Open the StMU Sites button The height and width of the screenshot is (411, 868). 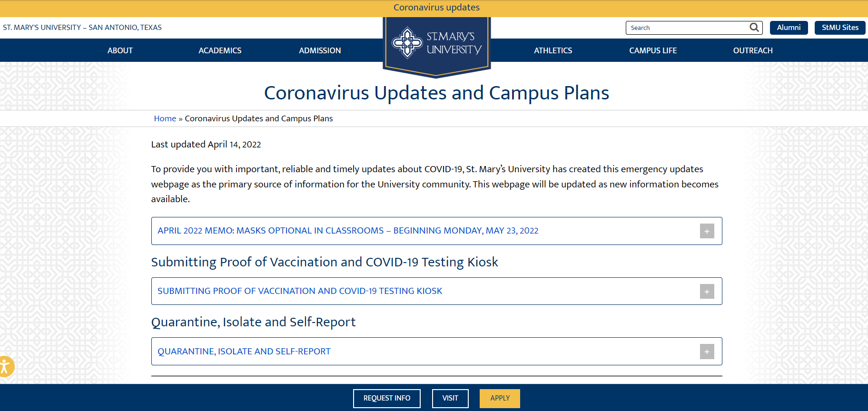[840, 28]
